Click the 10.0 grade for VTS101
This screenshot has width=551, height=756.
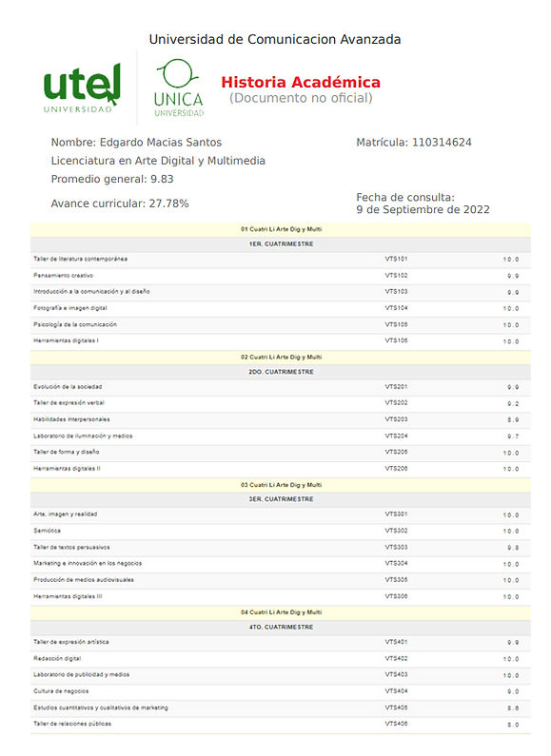click(x=511, y=260)
